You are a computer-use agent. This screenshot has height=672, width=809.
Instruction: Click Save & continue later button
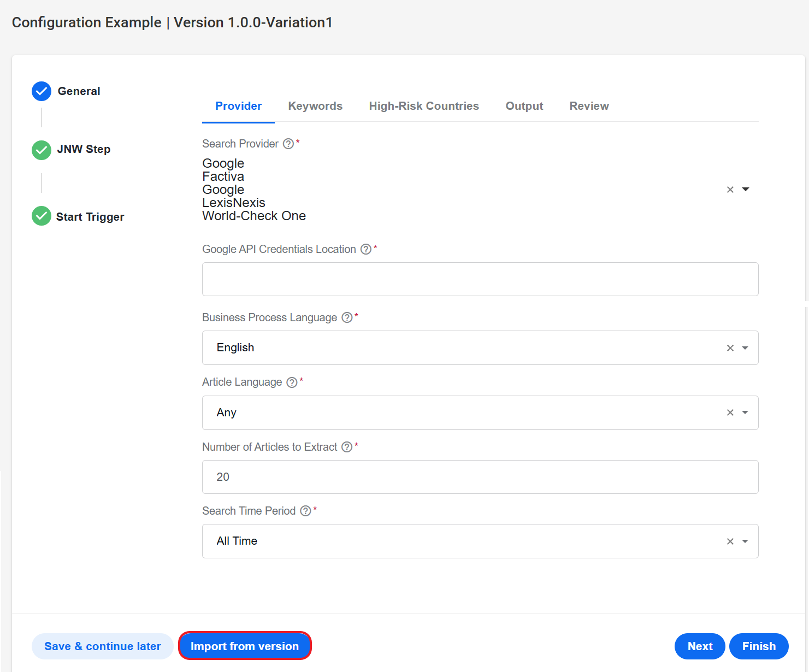[103, 646]
